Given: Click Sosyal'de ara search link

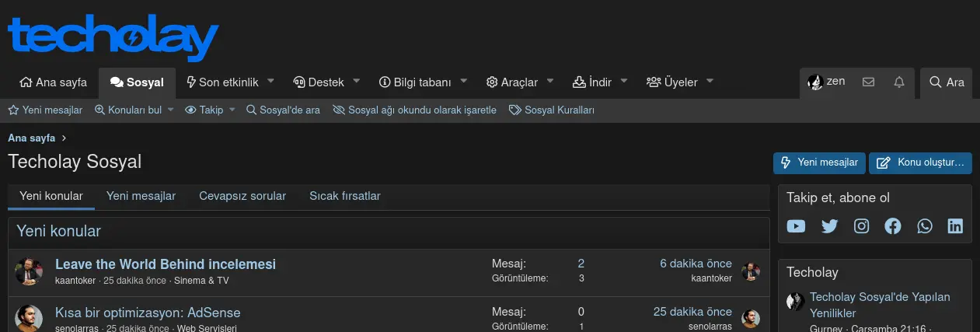Looking at the screenshot, I should [x=283, y=110].
